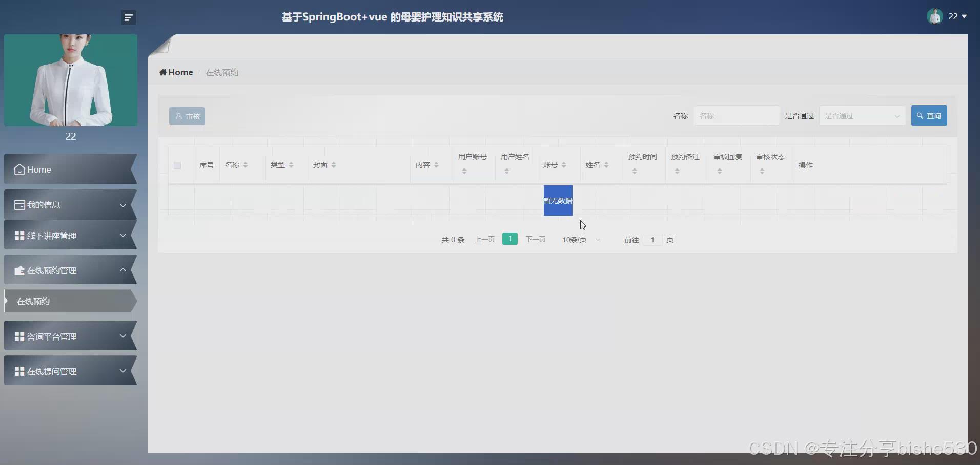Click the 我的信息 card icon

pyautogui.click(x=19, y=204)
